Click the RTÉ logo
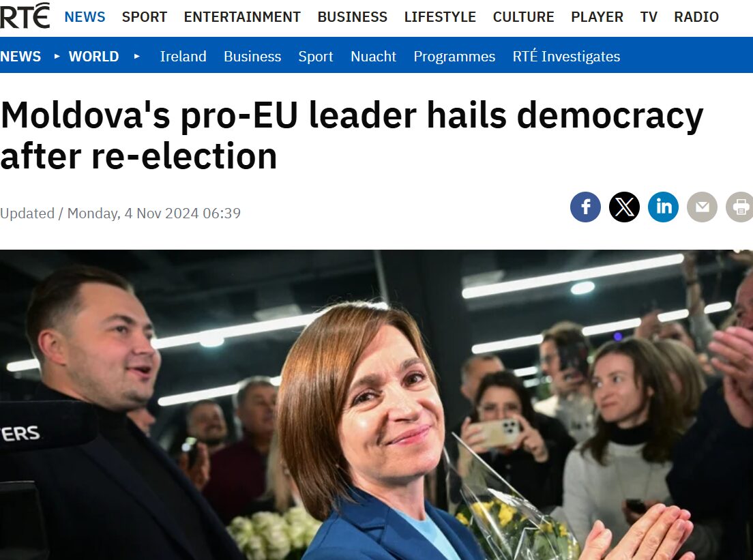The image size is (753, 560). [25, 16]
